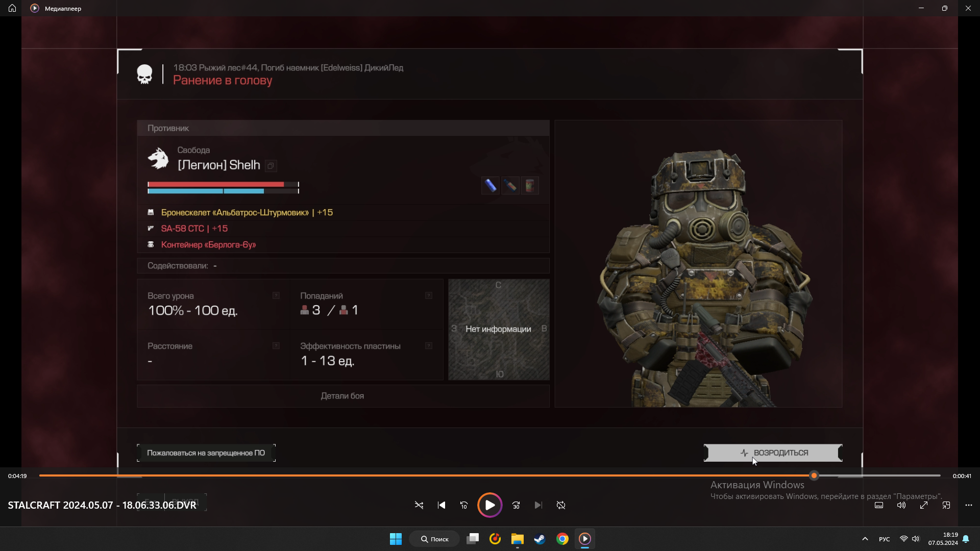This screenshot has height=551, width=980.
Task: Open help hint for Эффективность пластины
Action: [429, 346]
